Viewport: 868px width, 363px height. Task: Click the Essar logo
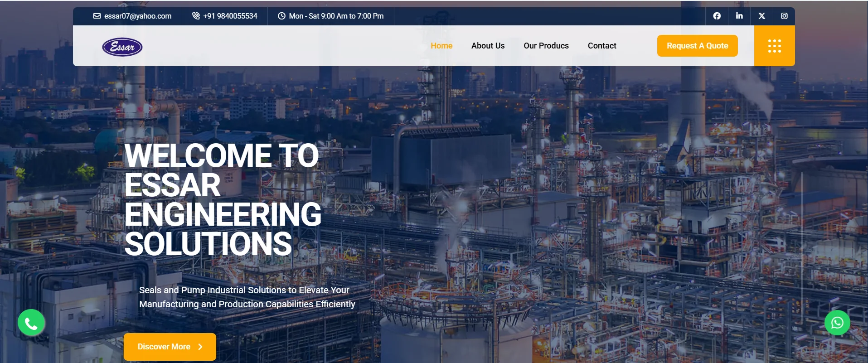tap(122, 47)
